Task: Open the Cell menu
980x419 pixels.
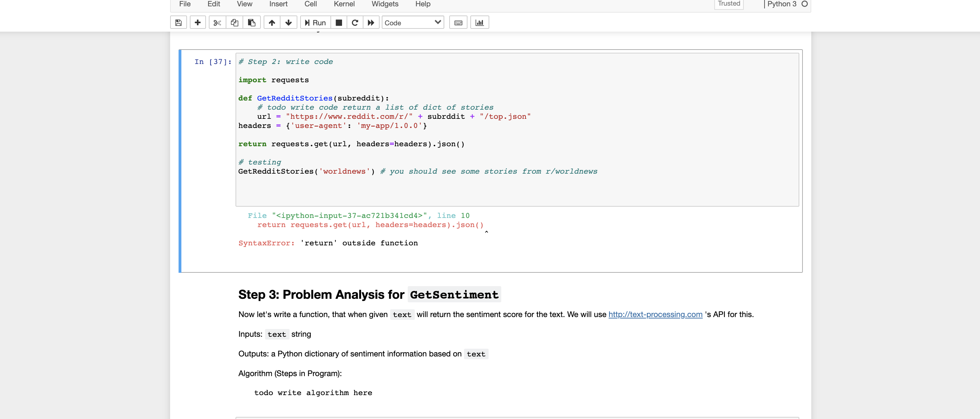Action: tap(310, 4)
